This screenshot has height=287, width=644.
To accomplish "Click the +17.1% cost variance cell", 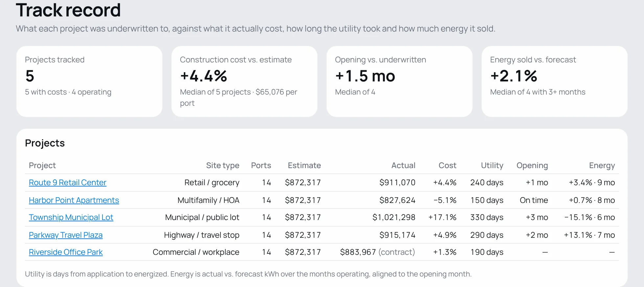I will click(x=442, y=217).
